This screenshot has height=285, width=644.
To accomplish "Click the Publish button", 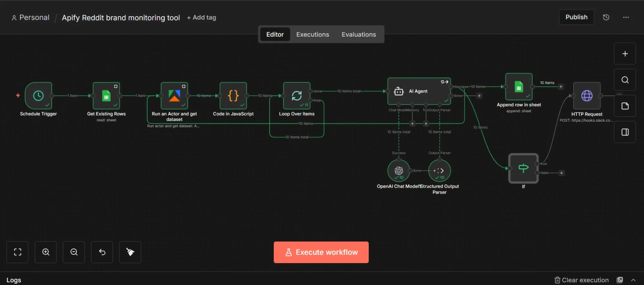I will coord(576,17).
